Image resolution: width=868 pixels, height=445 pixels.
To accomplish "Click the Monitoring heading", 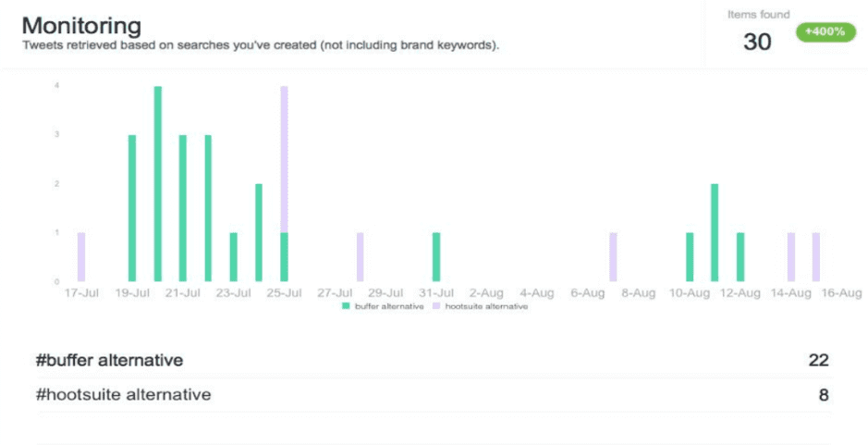I will point(81,25).
